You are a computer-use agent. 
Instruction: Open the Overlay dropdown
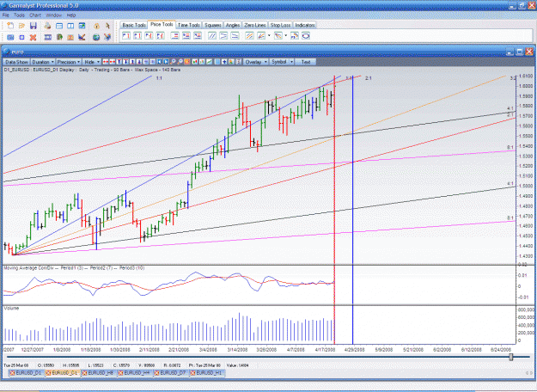point(256,62)
